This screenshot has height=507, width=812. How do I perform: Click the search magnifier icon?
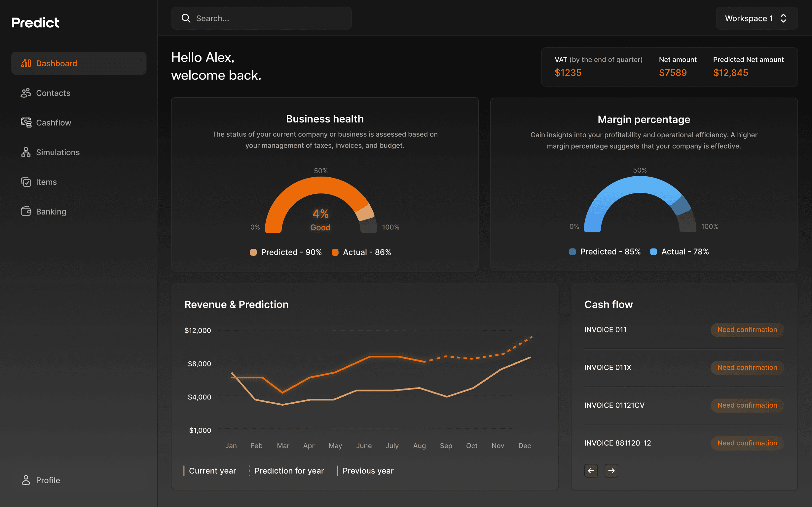point(186,18)
